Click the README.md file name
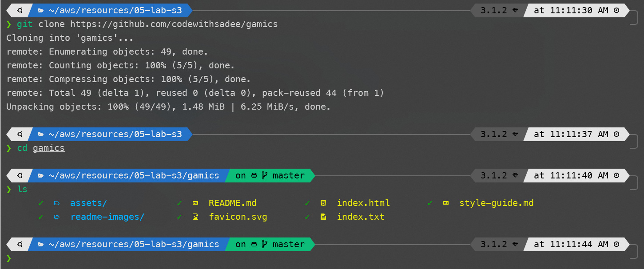Viewport: 644px width, 269px height. [233, 203]
